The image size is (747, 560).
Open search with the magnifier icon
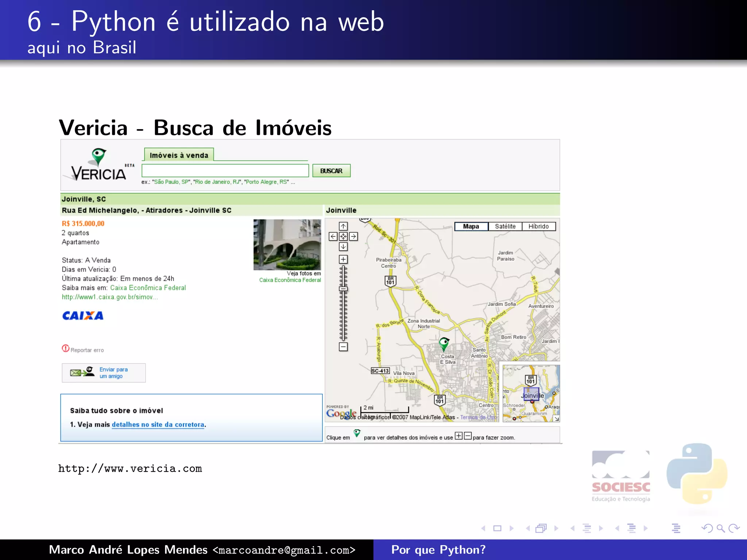[x=721, y=528]
